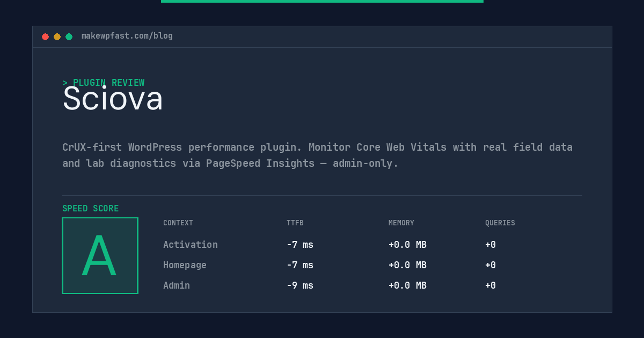Click the Homepage memory value +0.0 MB

tap(407, 265)
